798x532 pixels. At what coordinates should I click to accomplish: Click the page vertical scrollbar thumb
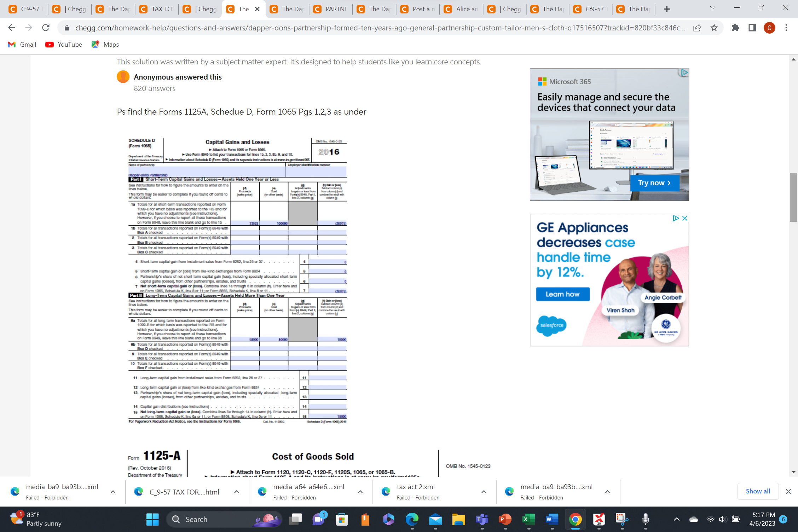pos(793,197)
